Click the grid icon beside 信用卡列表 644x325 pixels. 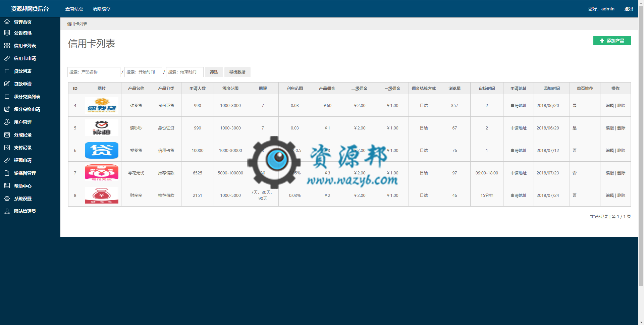click(7, 46)
